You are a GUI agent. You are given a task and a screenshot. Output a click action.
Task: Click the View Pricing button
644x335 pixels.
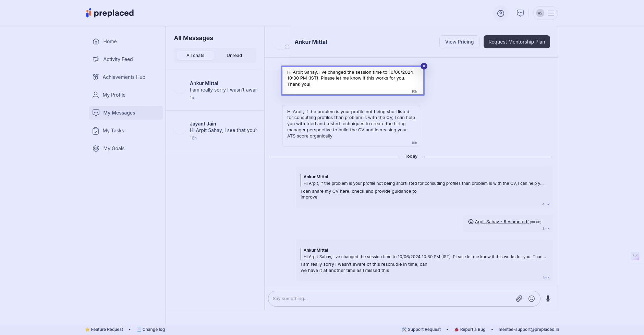(x=459, y=42)
